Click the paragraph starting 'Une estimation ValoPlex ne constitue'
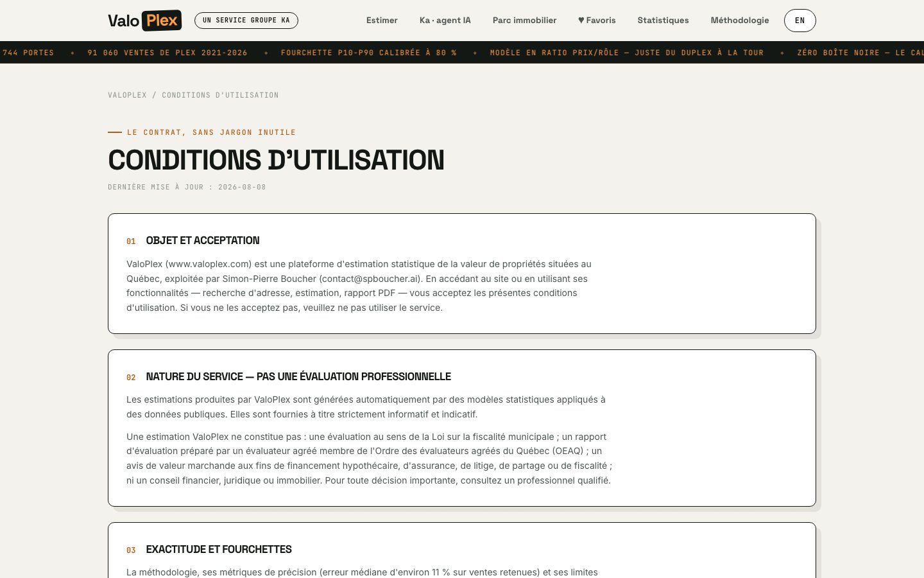 click(369, 459)
